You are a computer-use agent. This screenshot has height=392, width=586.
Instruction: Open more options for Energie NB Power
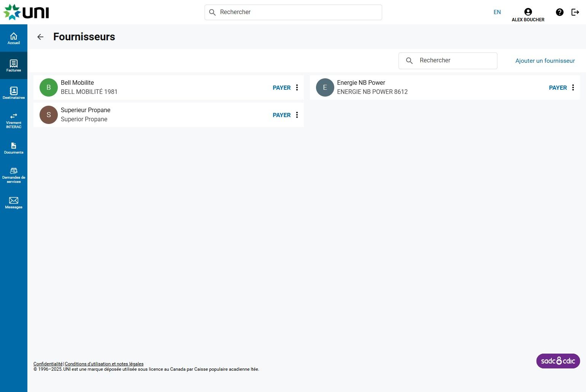573,87
